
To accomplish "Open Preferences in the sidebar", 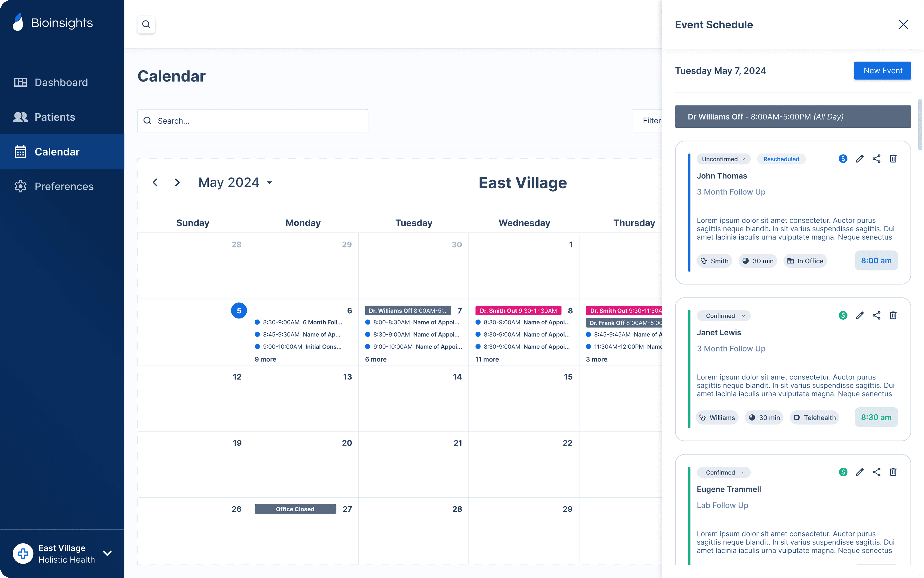I will point(62,187).
